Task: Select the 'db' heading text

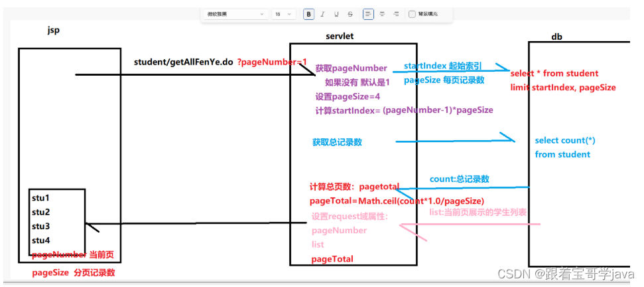Action: (x=556, y=37)
